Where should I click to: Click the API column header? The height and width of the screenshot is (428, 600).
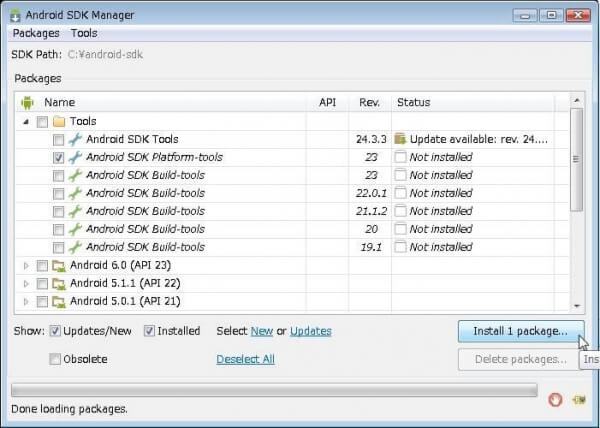click(x=328, y=103)
